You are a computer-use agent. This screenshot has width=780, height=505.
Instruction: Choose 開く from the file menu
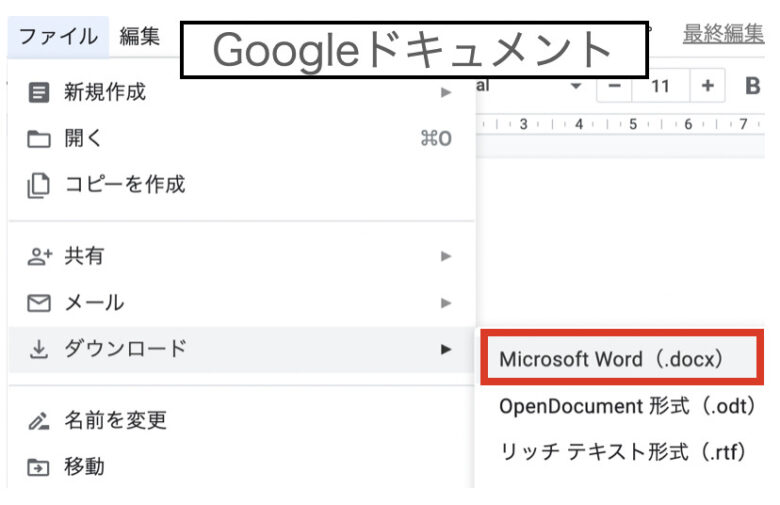pyautogui.click(x=242, y=138)
